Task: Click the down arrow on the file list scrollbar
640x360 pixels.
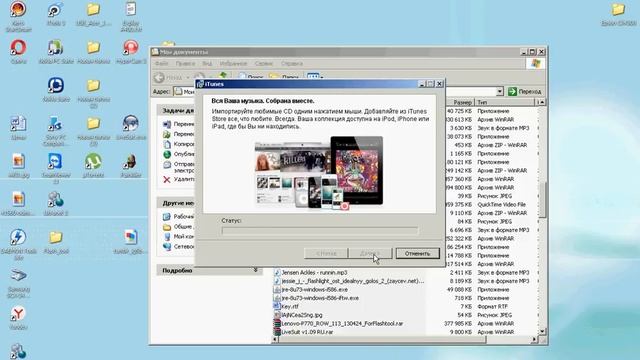Action: point(542,331)
